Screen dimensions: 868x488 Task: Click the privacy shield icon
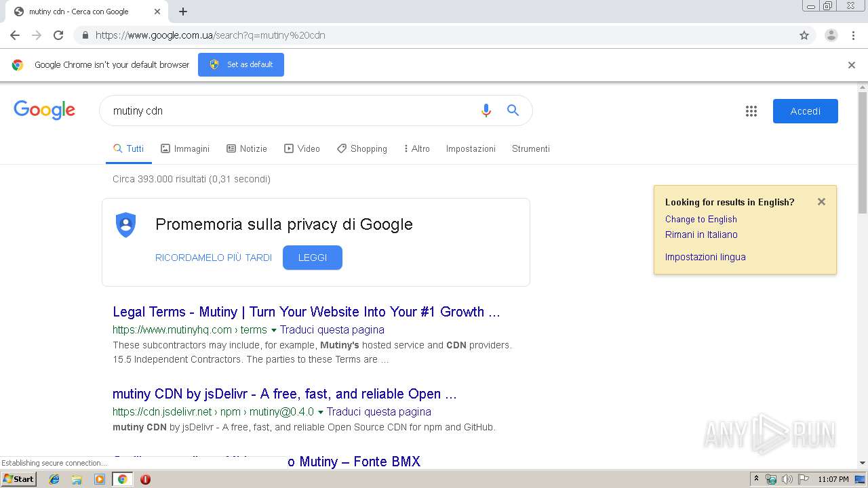point(126,225)
